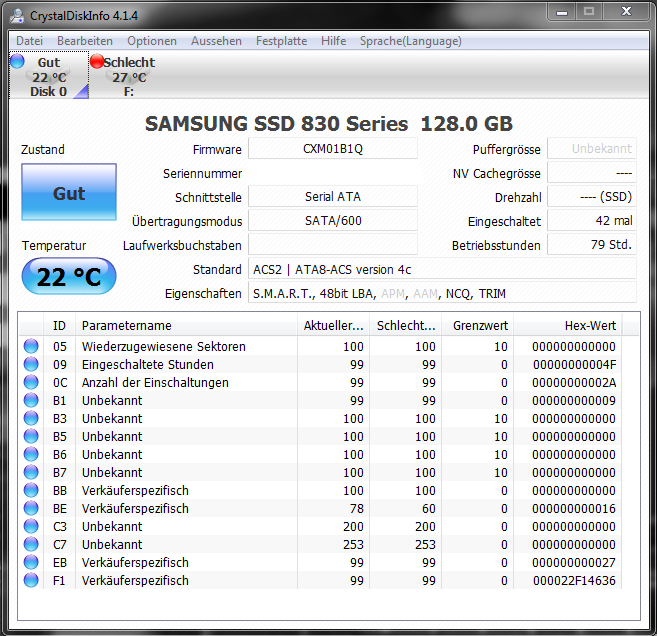Screen dimensions: 657x636
Task: Select the Gut Disk 0 drive tab
Action: pos(49,75)
